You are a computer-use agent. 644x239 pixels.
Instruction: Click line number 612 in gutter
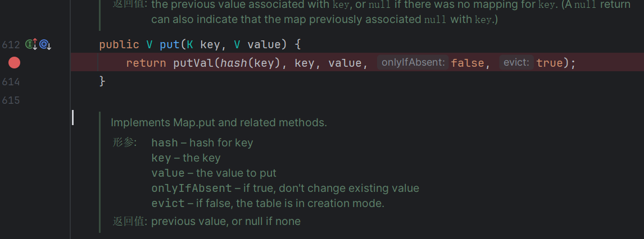[11, 45]
